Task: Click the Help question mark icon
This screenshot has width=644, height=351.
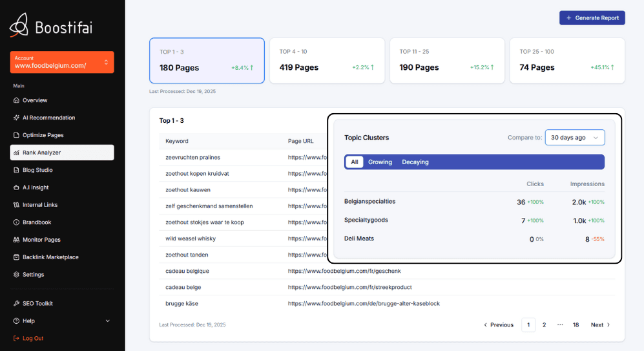Action: [16, 321]
